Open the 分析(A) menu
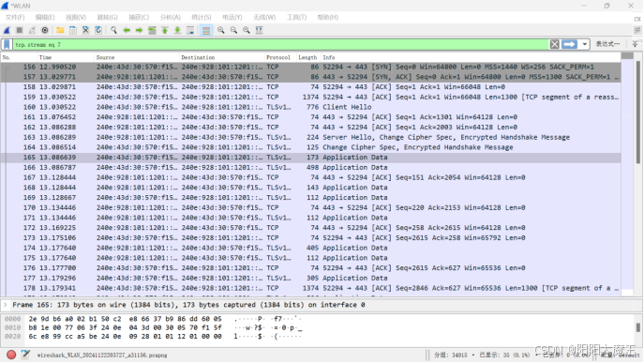Viewport: 644px width, 363px height. pos(170,17)
